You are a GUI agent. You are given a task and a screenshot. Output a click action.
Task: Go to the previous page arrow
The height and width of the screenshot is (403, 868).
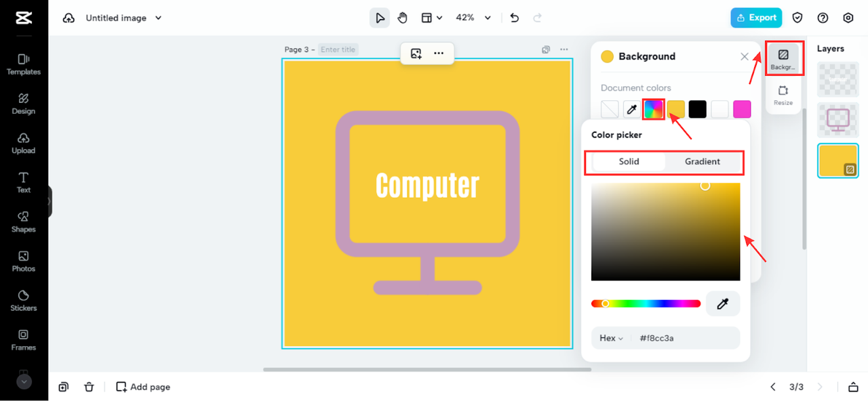[772, 387]
